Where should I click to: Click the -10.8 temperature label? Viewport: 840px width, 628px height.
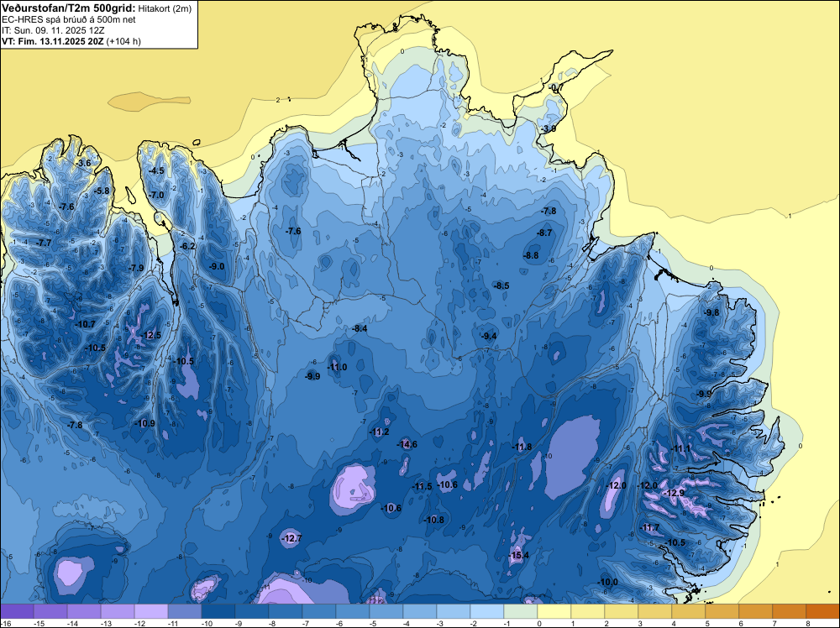click(433, 520)
